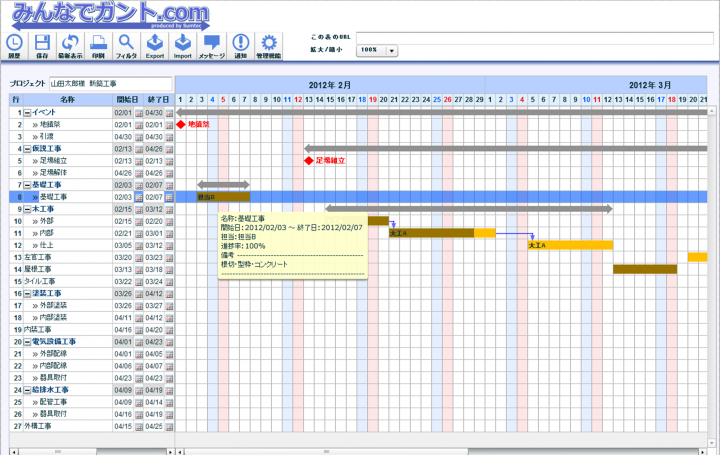720x455 pixels.
Task: Open the 100% zoom dropdown
Action: (392, 50)
